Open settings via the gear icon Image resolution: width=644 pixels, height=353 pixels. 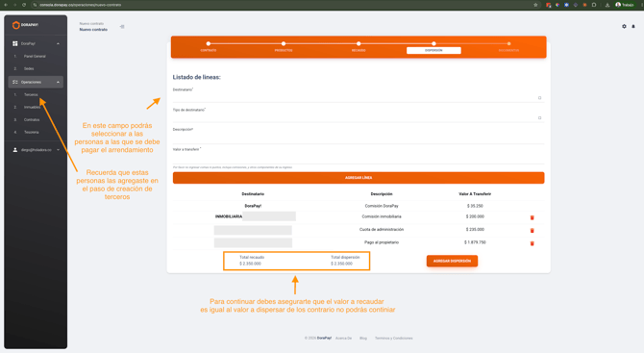(x=624, y=26)
